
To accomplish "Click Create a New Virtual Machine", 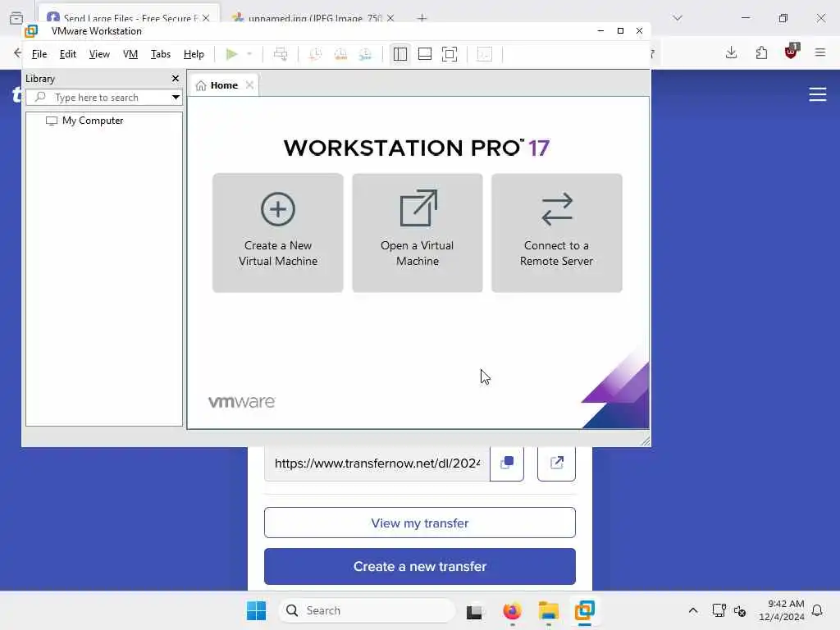I will [277, 232].
